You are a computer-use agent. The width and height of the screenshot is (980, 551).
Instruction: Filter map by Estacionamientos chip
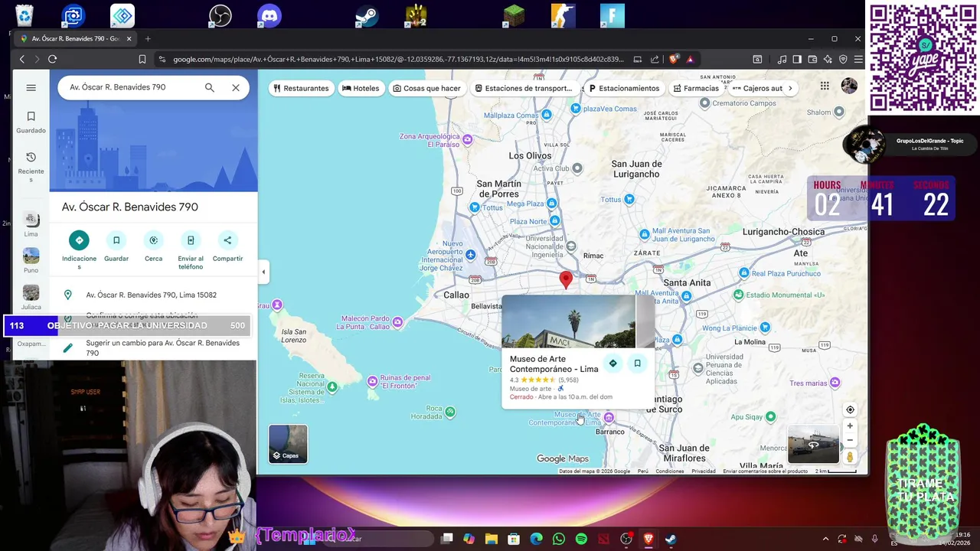(624, 88)
